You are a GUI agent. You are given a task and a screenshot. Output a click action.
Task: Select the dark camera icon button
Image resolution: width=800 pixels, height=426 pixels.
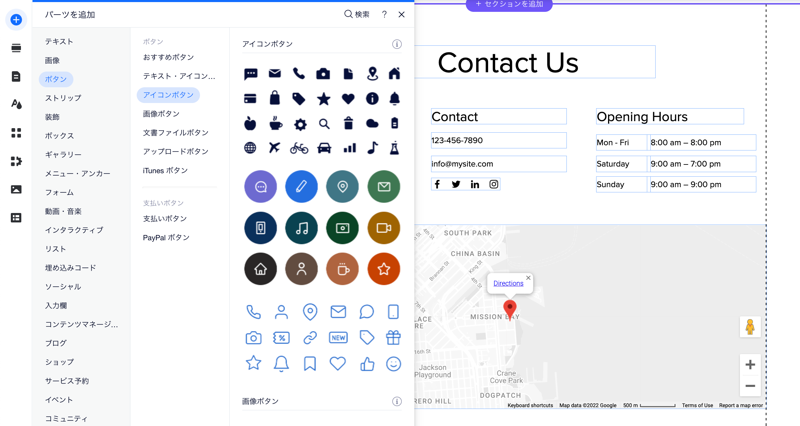[x=323, y=74]
